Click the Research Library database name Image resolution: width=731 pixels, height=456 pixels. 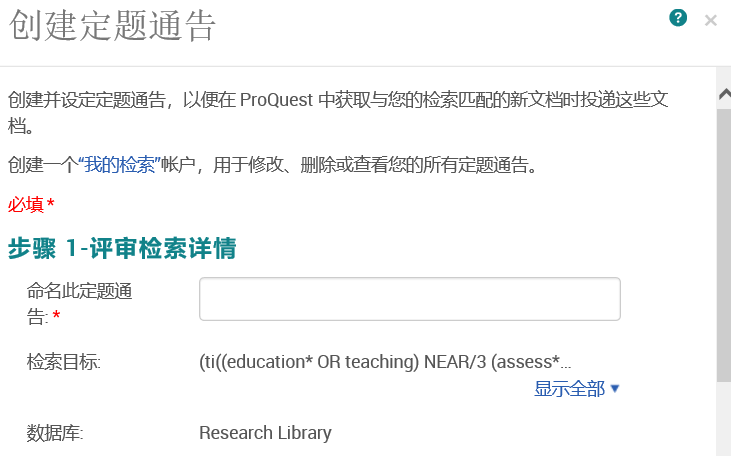pos(265,433)
